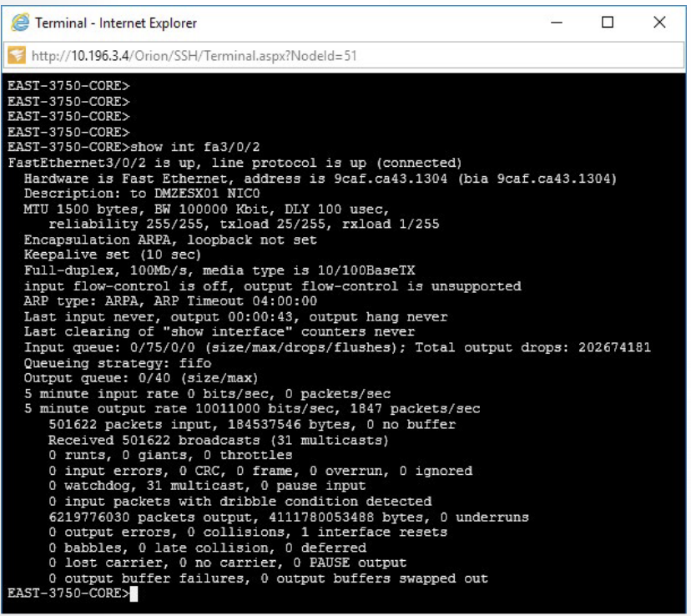
Task: Click the "Terminal - Internet Explorer" title text
Action: tap(116, 23)
